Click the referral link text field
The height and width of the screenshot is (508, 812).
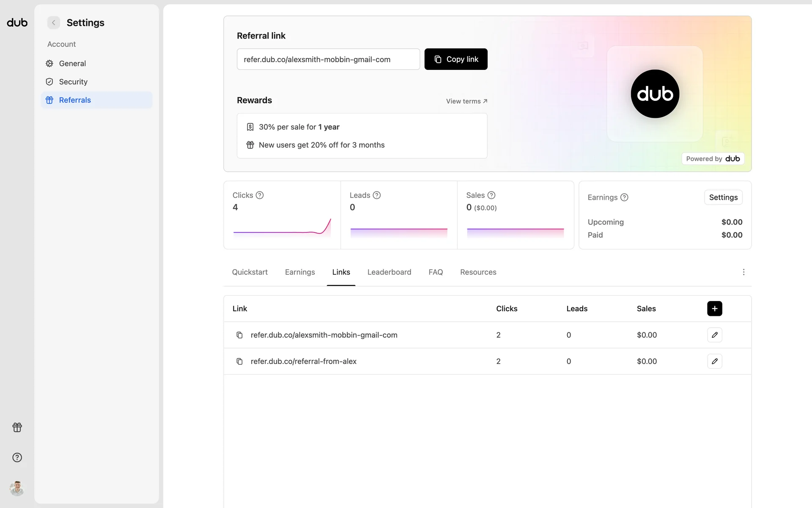click(328, 59)
